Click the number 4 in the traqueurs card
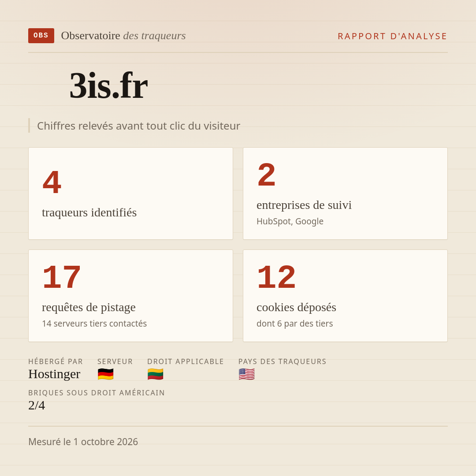The height and width of the screenshot is (476, 476). (52, 182)
